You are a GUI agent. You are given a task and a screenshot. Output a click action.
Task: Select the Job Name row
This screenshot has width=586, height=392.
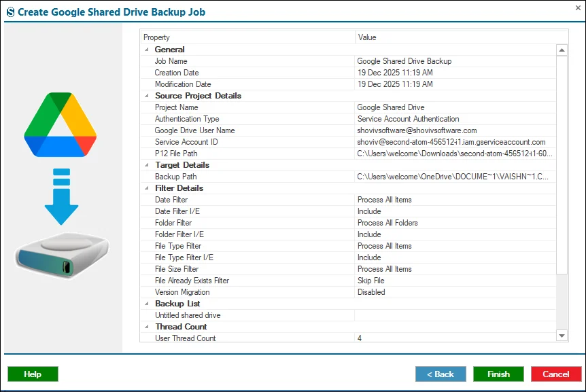coord(348,61)
